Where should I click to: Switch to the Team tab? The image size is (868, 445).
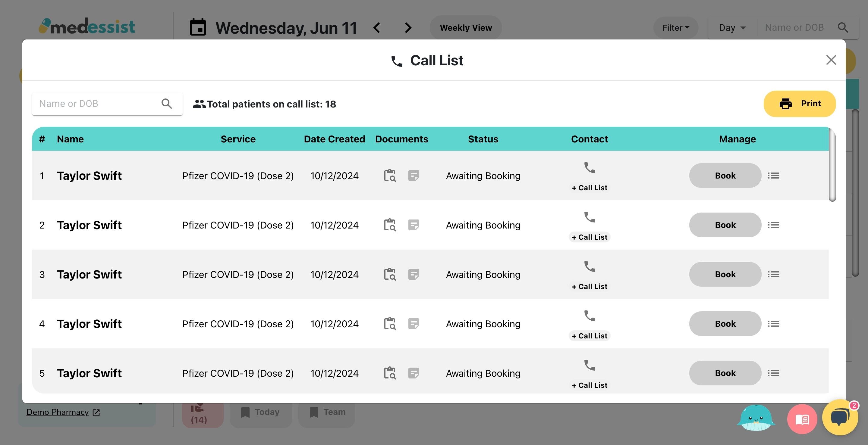click(x=327, y=412)
